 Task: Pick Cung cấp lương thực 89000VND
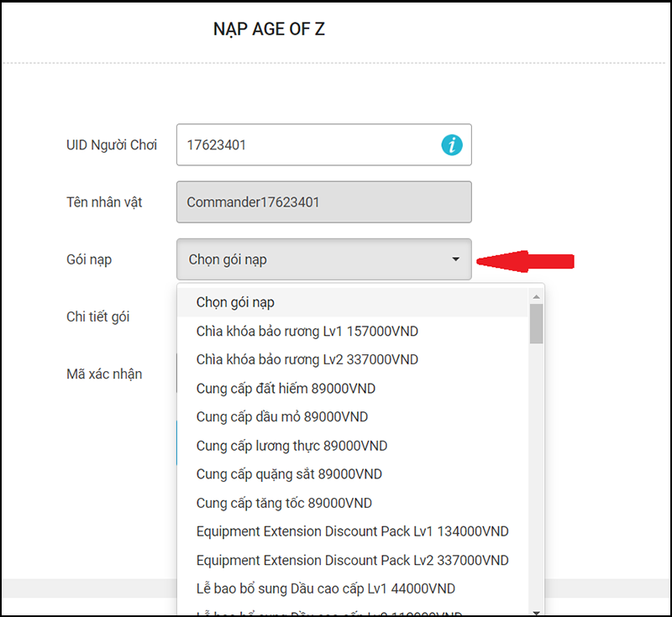(x=352, y=446)
